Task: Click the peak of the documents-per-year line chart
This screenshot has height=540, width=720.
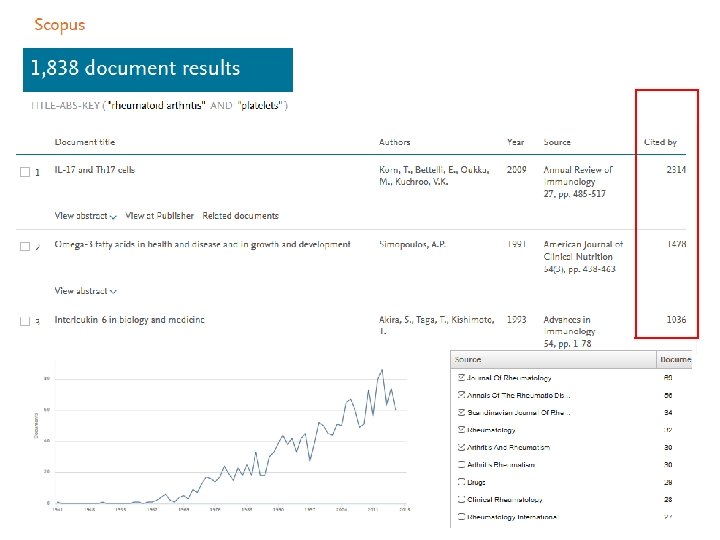Action: pyautogui.click(x=382, y=370)
